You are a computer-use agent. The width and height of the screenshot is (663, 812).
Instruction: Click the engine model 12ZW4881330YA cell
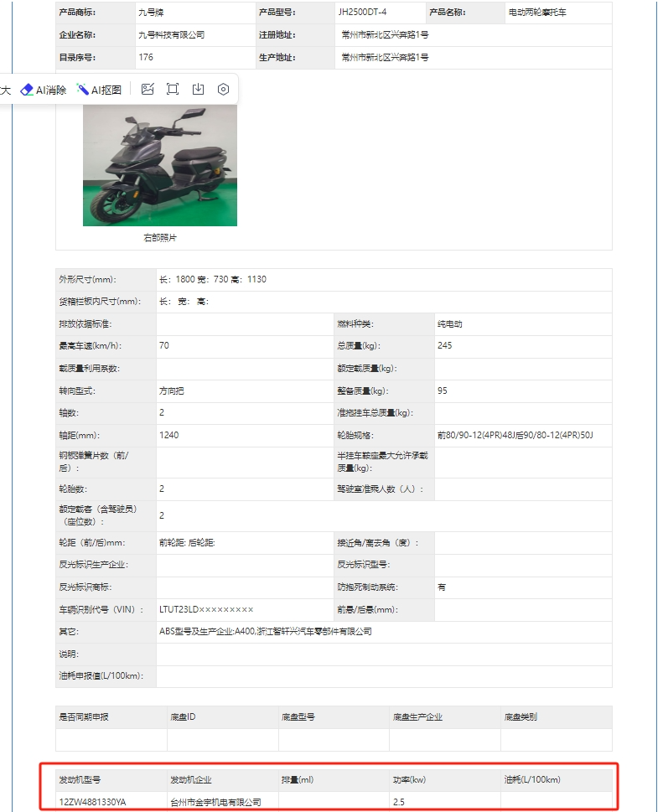click(x=92, y=802)
